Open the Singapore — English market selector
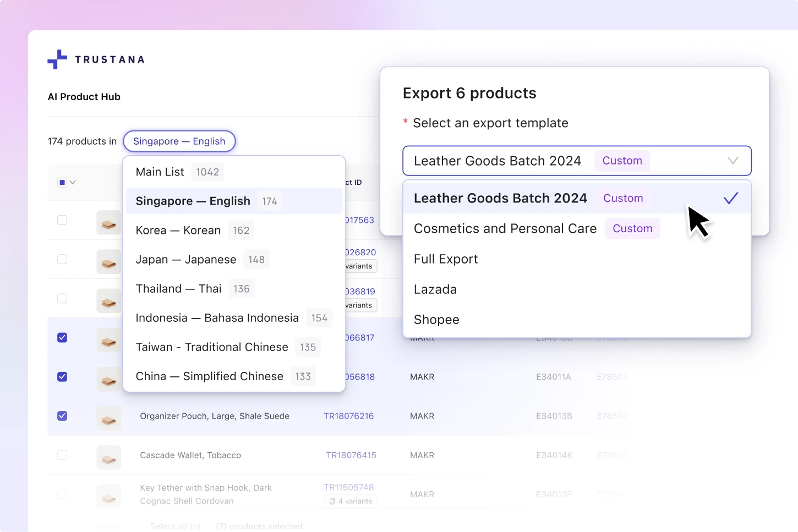The height and width of the screenshot is (532, 798). (179, 141)
